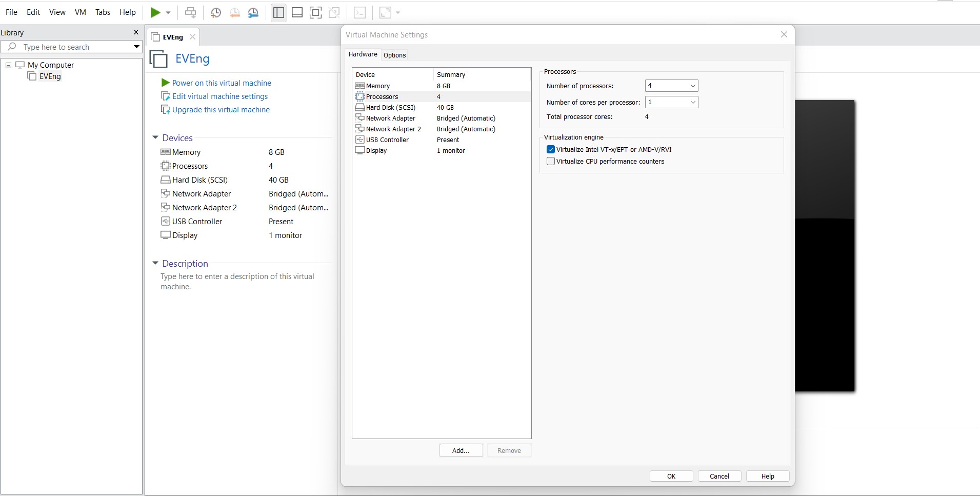The image size is (980, 496).
Task: Enable Virtualize CPU performance counters checkbox
Action: pos(551,161)
